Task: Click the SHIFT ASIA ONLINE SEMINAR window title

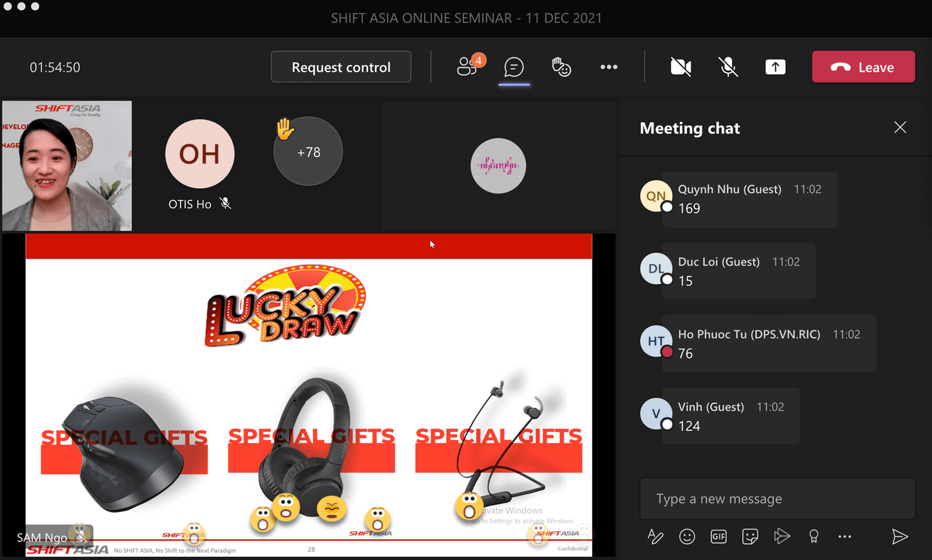Action: [466, 18]
